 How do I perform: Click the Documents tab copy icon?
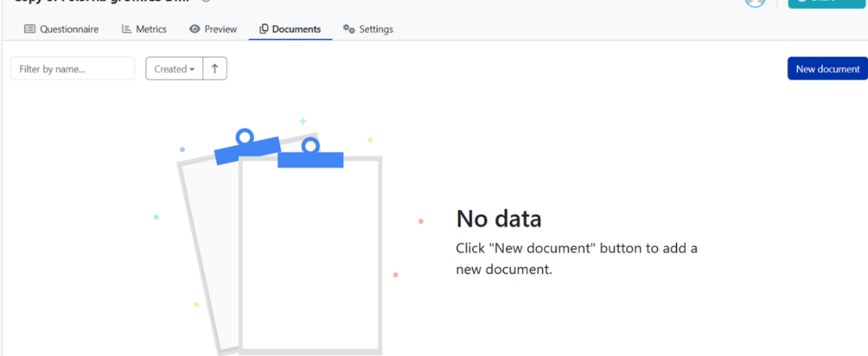coord(263,29)
